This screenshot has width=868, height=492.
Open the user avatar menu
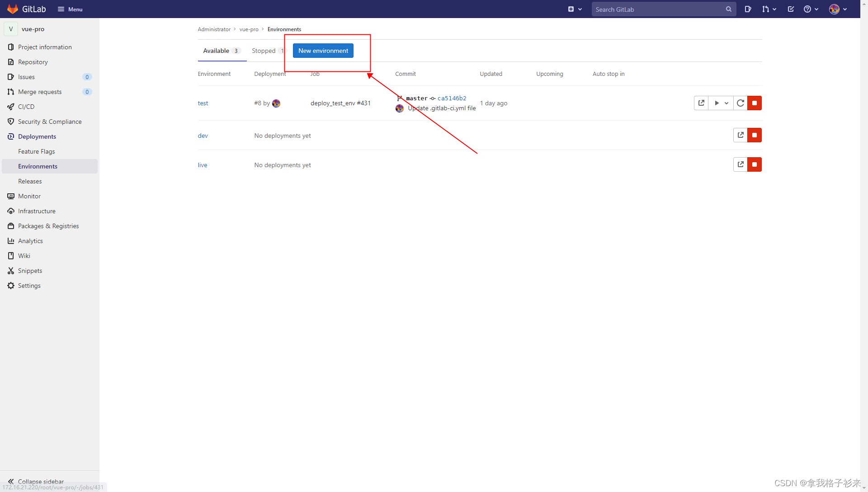pyautogui.click(x=838, y=9)
